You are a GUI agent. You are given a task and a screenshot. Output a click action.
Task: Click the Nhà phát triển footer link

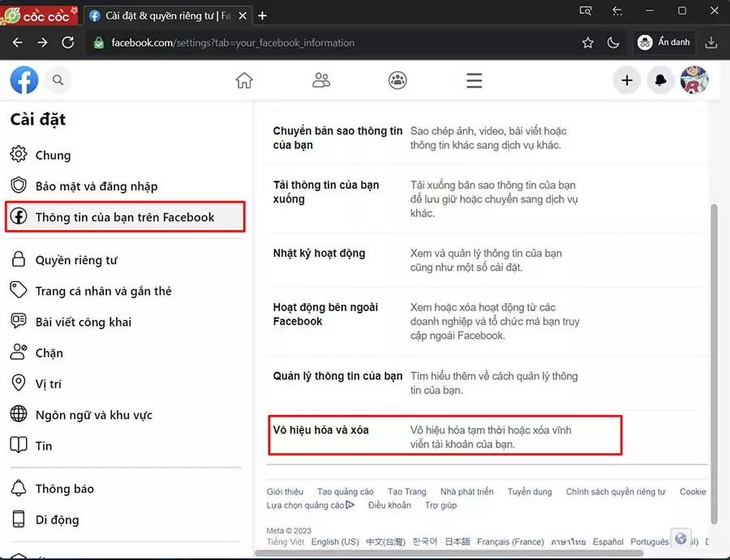coord(467,492)
